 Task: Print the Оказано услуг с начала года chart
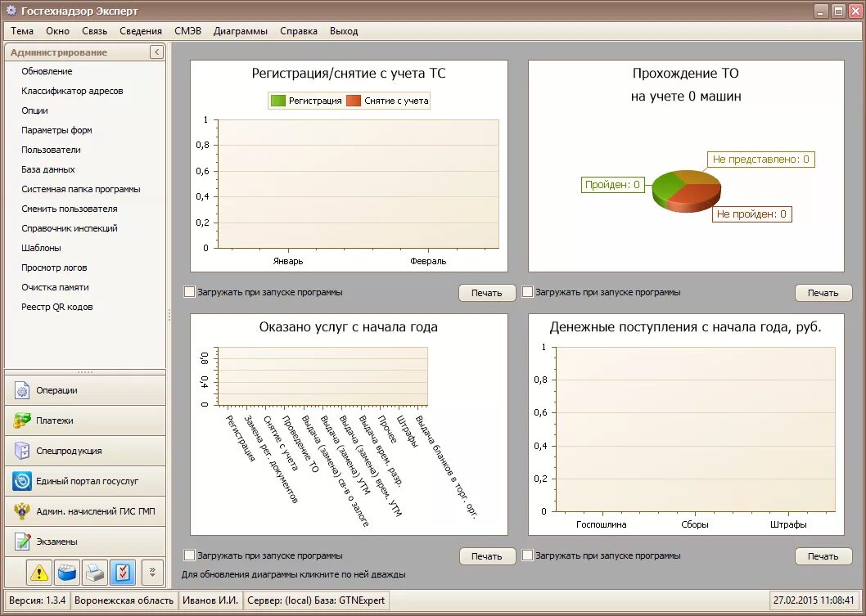click(486, 556)
